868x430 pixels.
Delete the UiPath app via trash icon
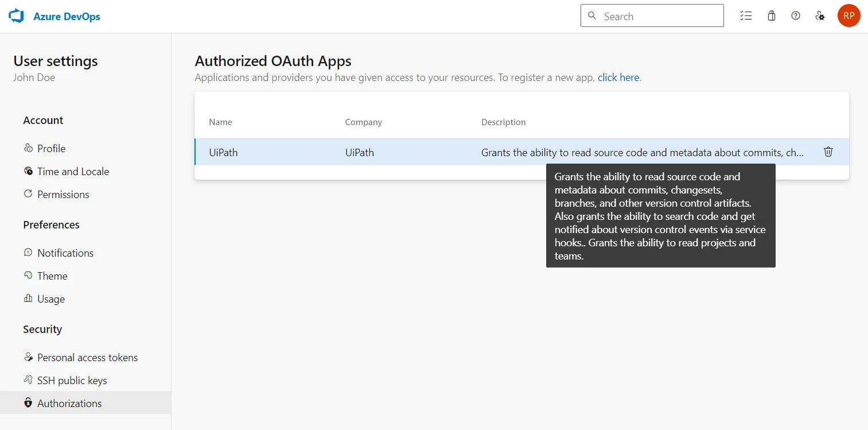pyautogui.click(x=828, y=152)
